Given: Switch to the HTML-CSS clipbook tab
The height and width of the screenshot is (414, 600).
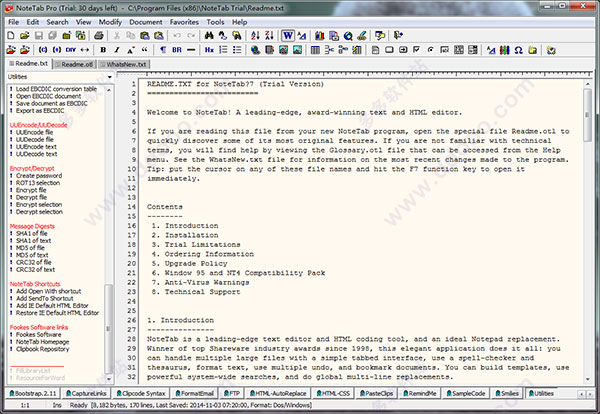Looking at the screenshot, I should [x=334, y=393].
